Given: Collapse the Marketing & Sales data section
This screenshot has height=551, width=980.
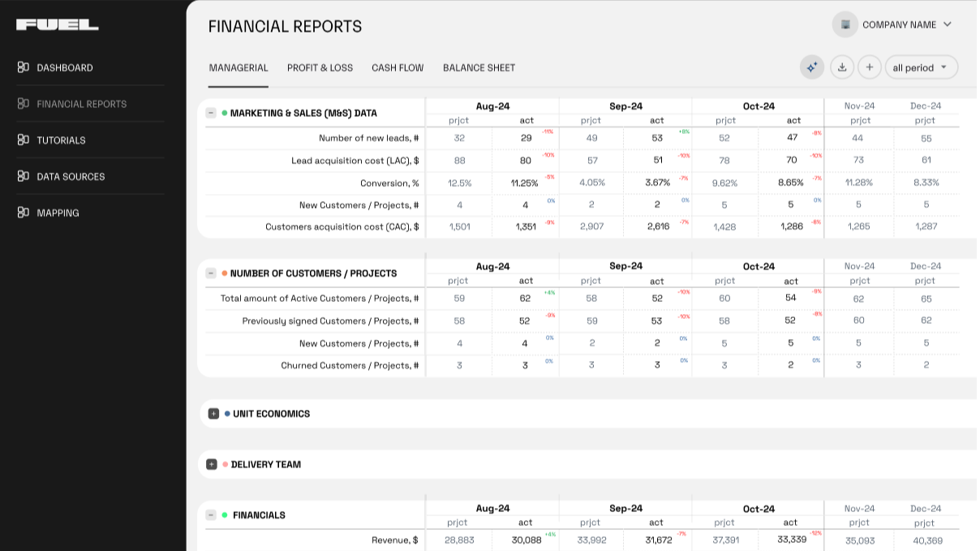Looking at the screenshot, I should click(211, 114).
